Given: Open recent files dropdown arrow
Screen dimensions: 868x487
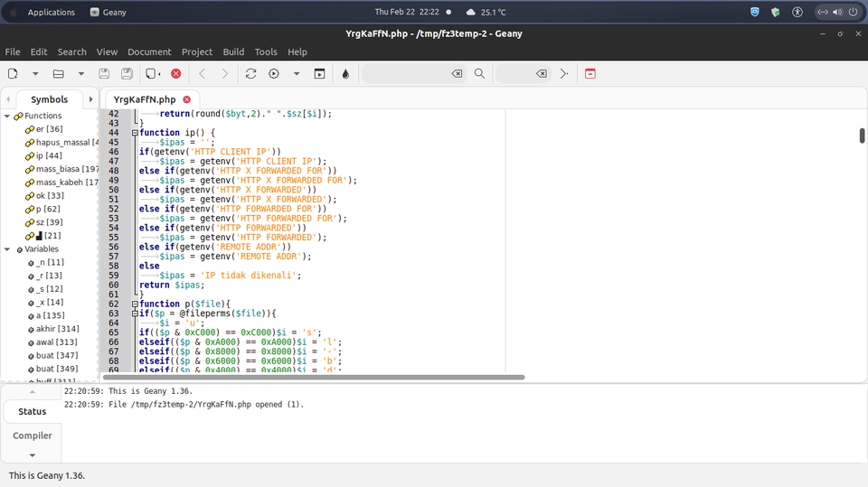Looking at the screenshot, I should click(x=80, y=73).
